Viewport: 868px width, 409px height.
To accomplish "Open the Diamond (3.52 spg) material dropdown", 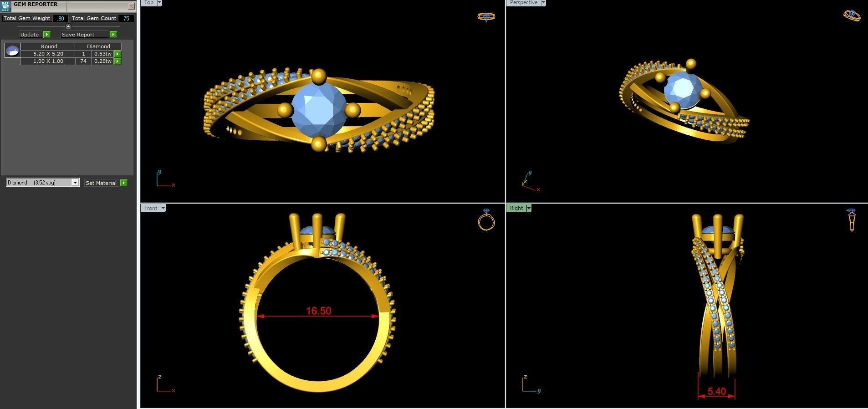I will (43, 183).
